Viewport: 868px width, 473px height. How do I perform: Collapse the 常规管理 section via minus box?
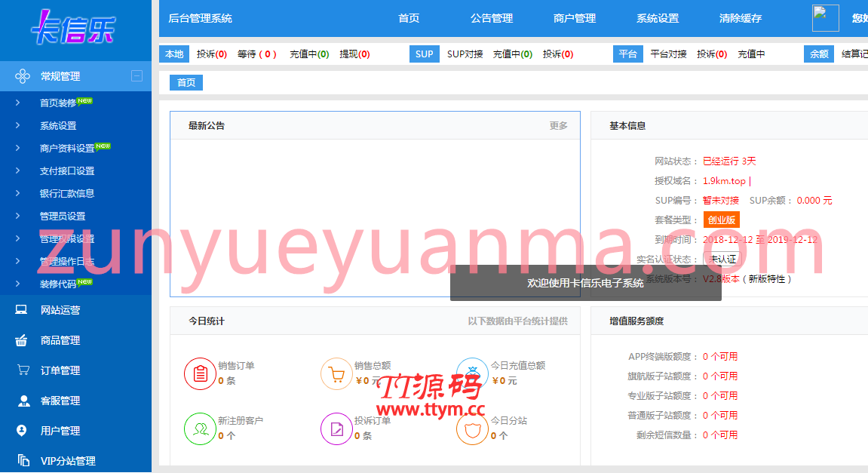(x=136, y=76)
